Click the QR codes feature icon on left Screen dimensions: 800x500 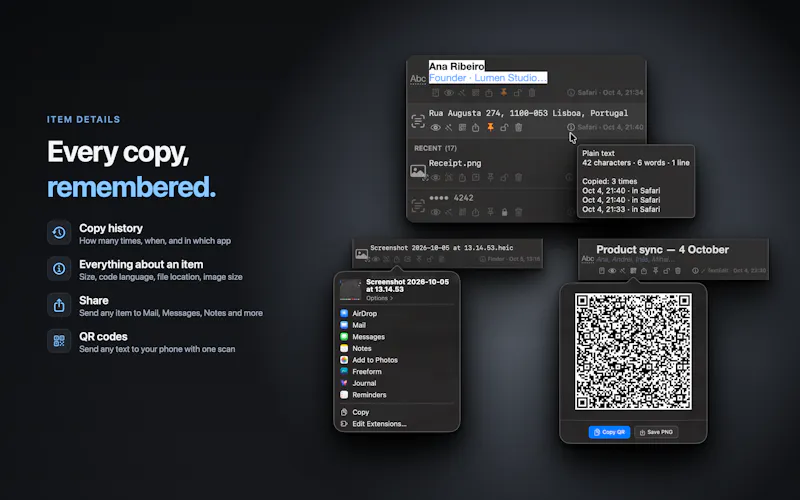coord(59,341)
